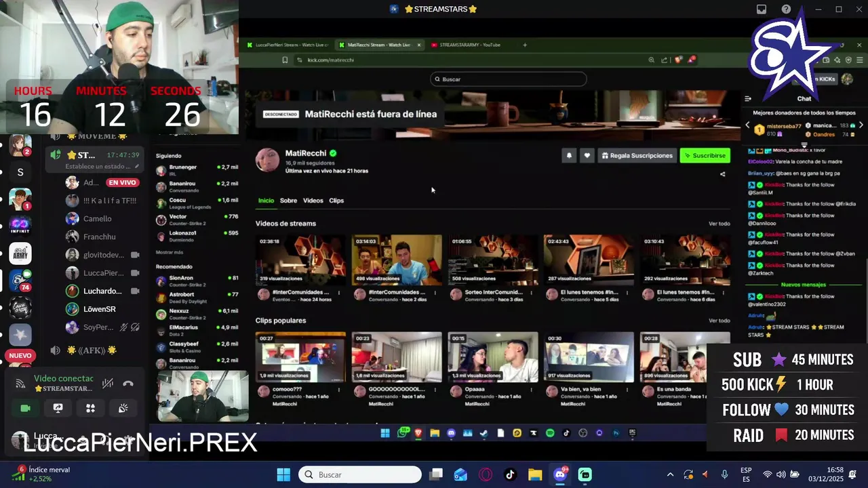Switch to LuccaPierNeri Stream browser tab
The width and height of the screenshot is (868, 488).
pos(288,45)
